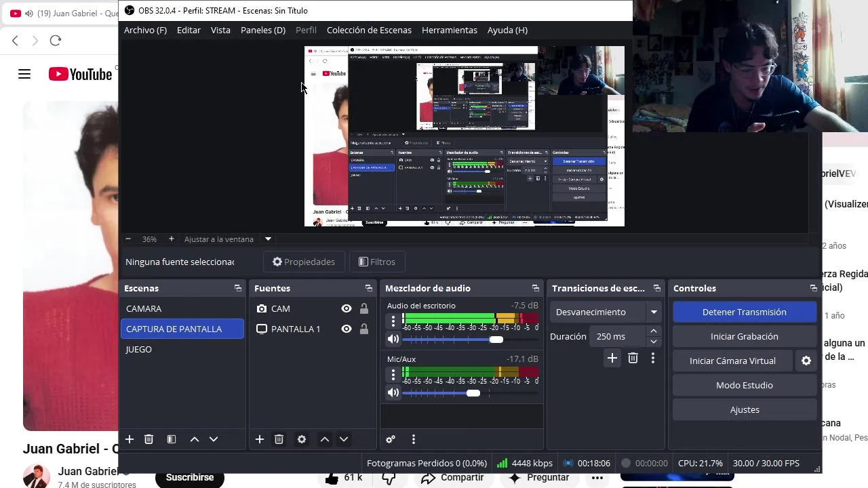Remove selected source with trash icon
Image resolution: width=868 pixels, height=488 pixels.
click(x=279, y=439)
